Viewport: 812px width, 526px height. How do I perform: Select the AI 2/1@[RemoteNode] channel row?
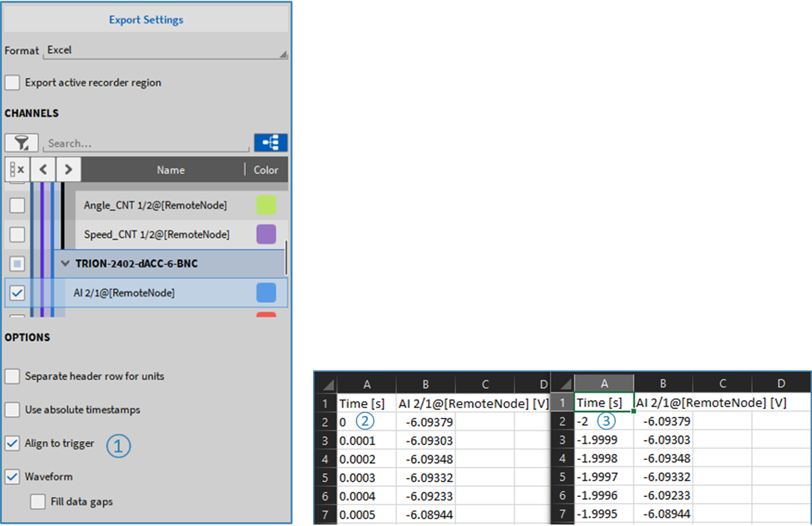[124, 293]
